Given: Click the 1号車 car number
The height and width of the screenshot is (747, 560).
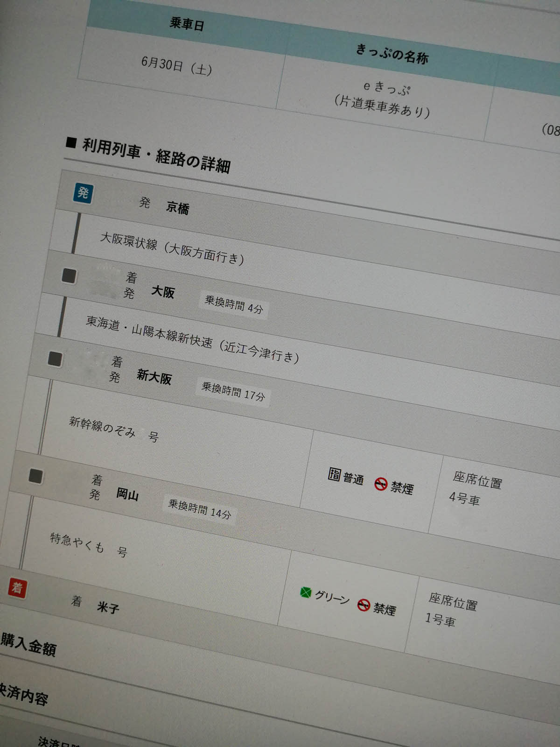Looking at the screenshot, I should point(440,620).
